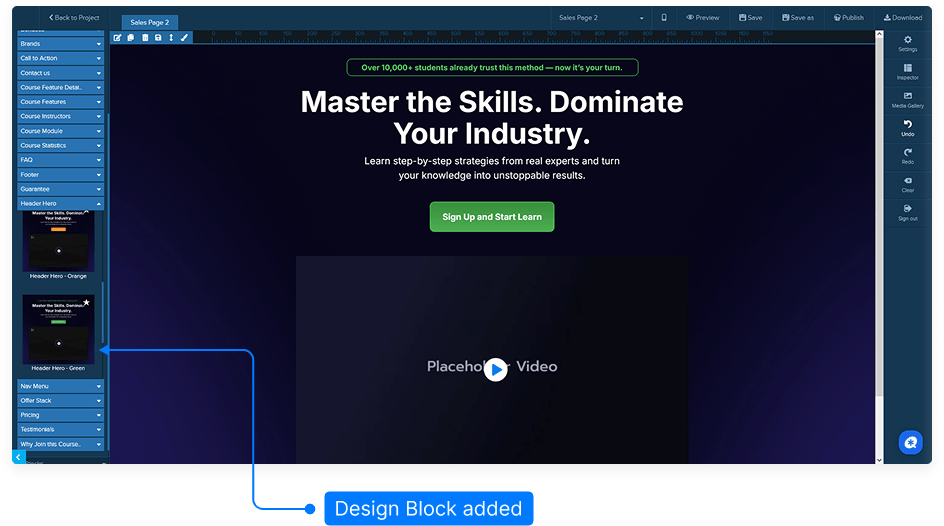Click the edit block pencil icon

click(x=117, y=38)
